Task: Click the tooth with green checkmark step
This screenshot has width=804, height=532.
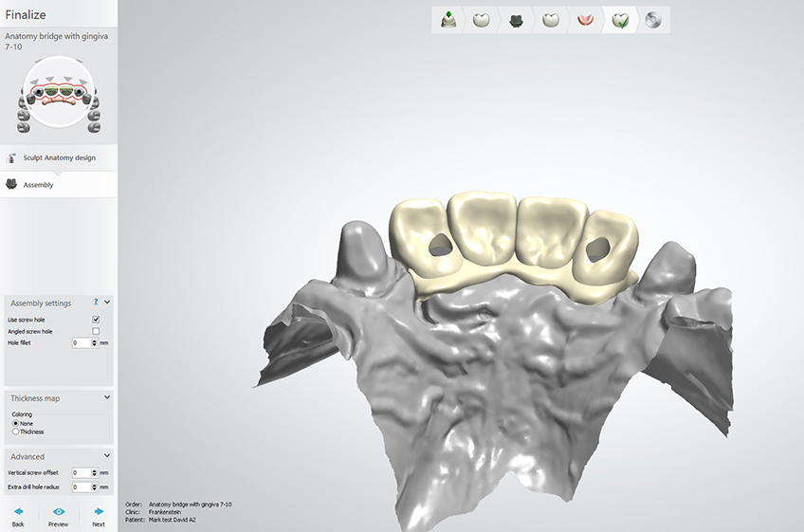Action: point(619,20)
